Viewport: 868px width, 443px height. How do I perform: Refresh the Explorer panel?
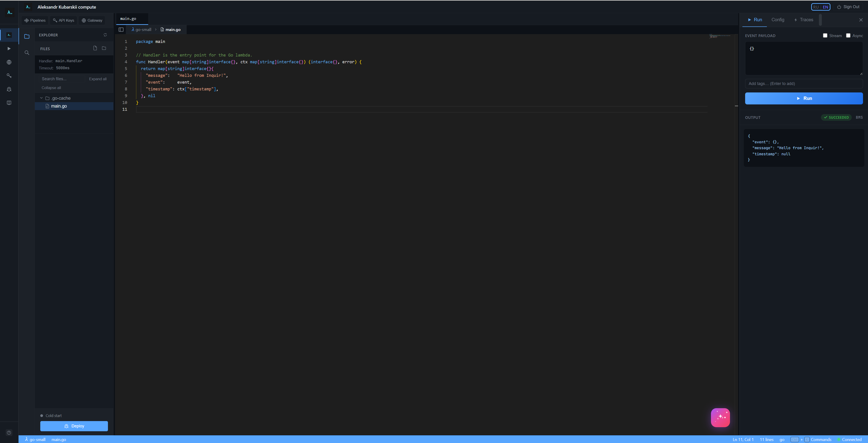(x=105, y=35)
